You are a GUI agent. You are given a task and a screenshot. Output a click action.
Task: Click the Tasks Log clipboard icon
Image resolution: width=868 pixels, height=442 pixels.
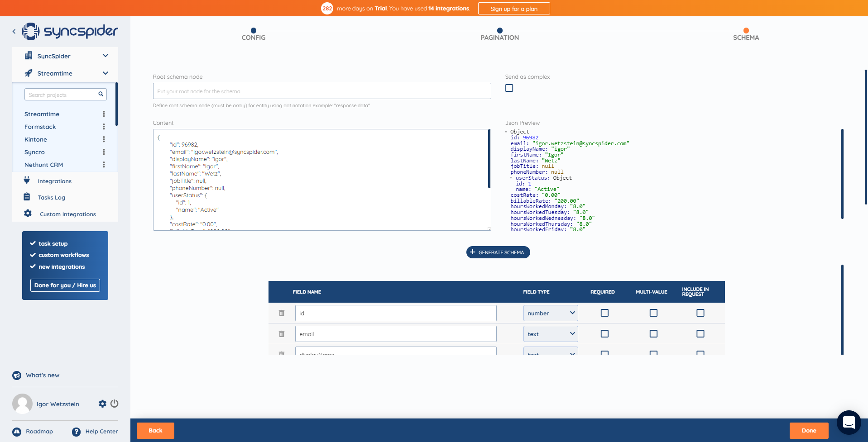[x=27, y=197]
